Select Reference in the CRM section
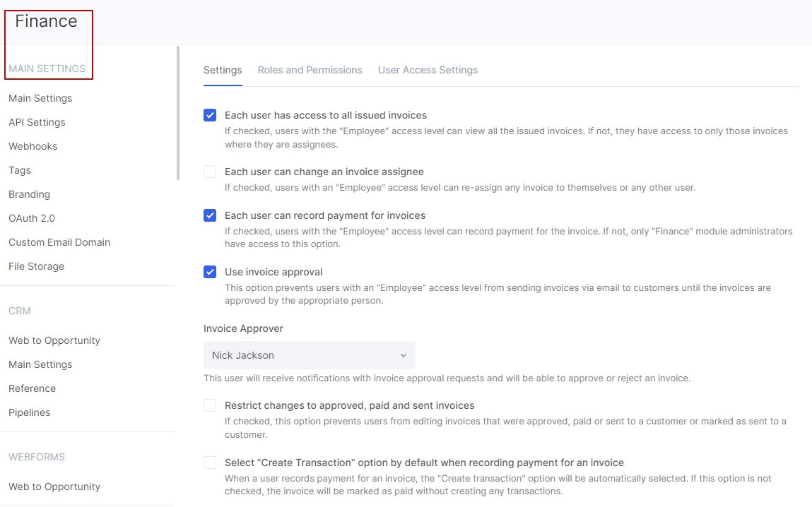The height and width of the screenshot is (507, 812). 32,388
